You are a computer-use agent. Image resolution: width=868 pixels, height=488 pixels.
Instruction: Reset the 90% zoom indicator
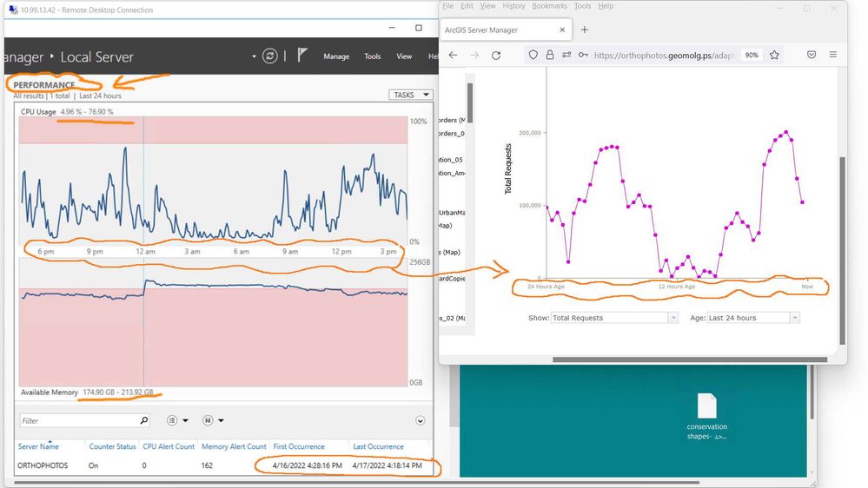pos(752,55)
